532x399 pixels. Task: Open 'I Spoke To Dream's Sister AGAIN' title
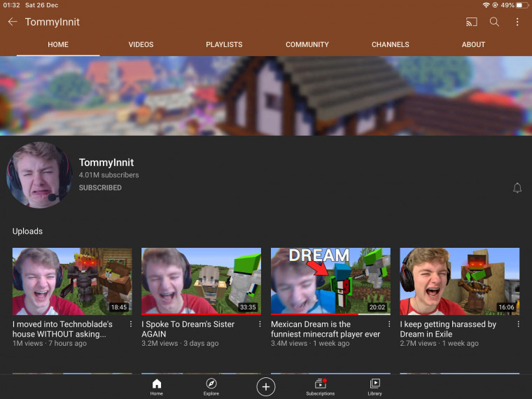[189, 329]
